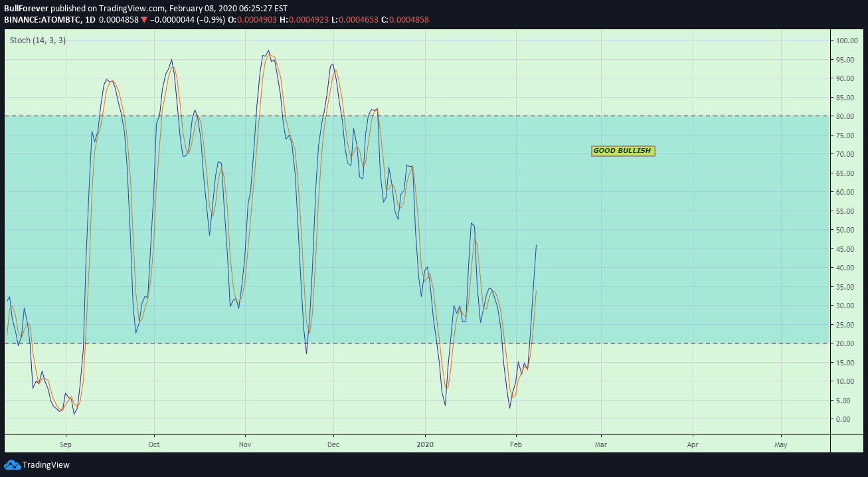Click the Apr label on time axis

point(693,444)
